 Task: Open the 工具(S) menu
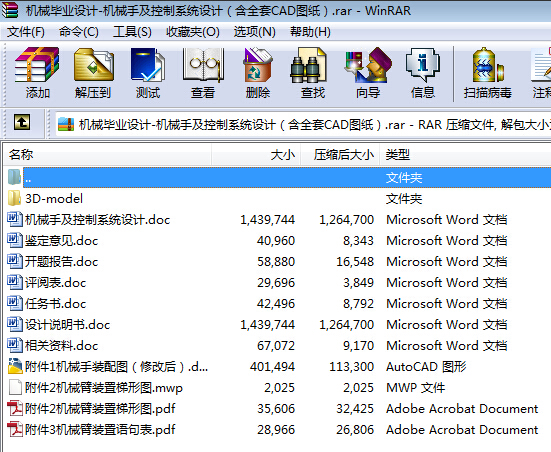tap(132, 32)
